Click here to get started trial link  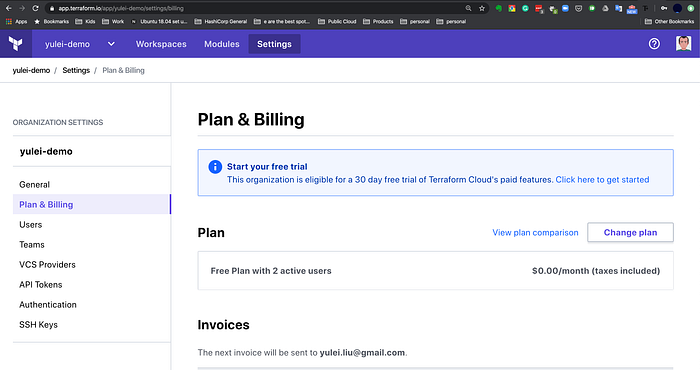point(602,179)
